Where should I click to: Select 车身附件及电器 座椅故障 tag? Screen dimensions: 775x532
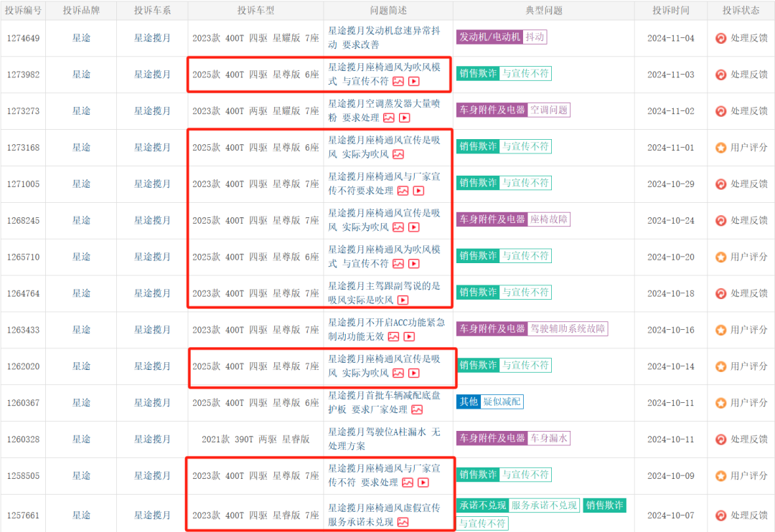coord(513,219)
